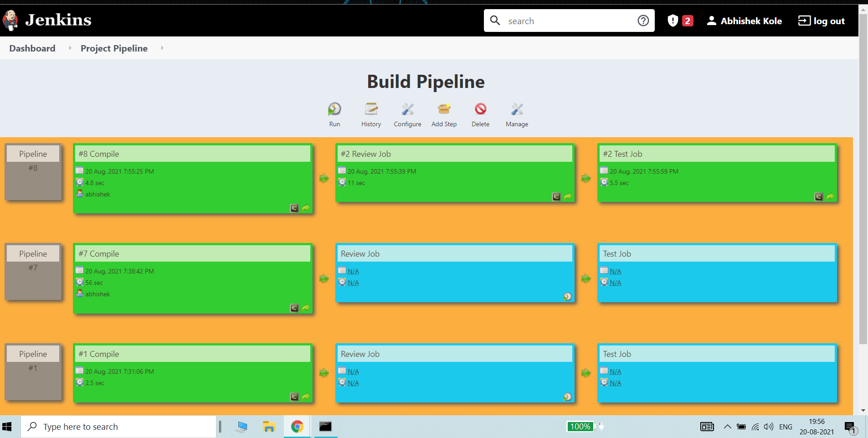Click the Jenkins head logo
The image size is (868, 438).
tap(10, 20)
